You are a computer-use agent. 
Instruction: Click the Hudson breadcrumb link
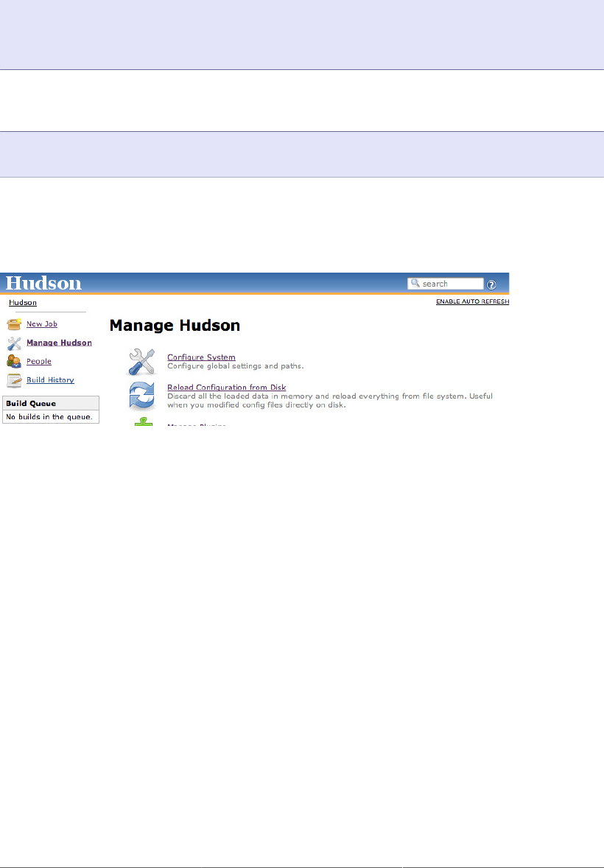(23, 303)
